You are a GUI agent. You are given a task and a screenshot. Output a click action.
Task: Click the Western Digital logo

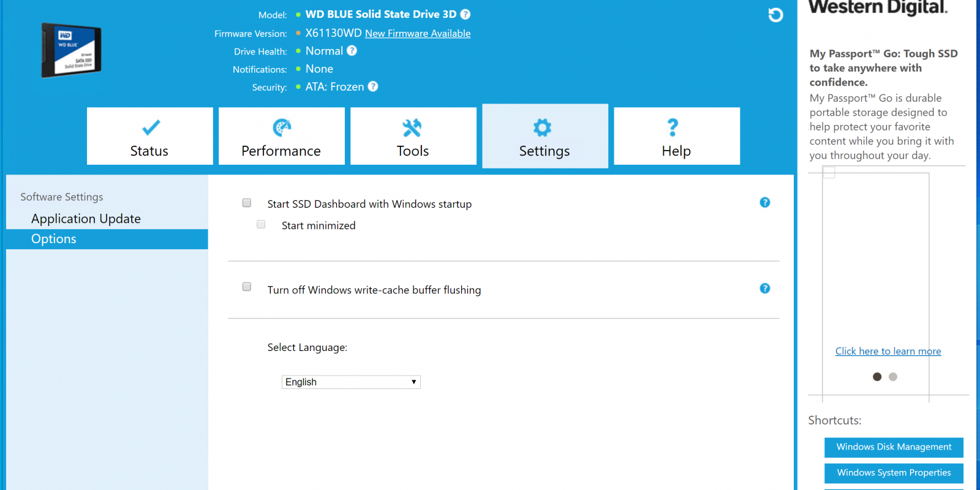878,7
